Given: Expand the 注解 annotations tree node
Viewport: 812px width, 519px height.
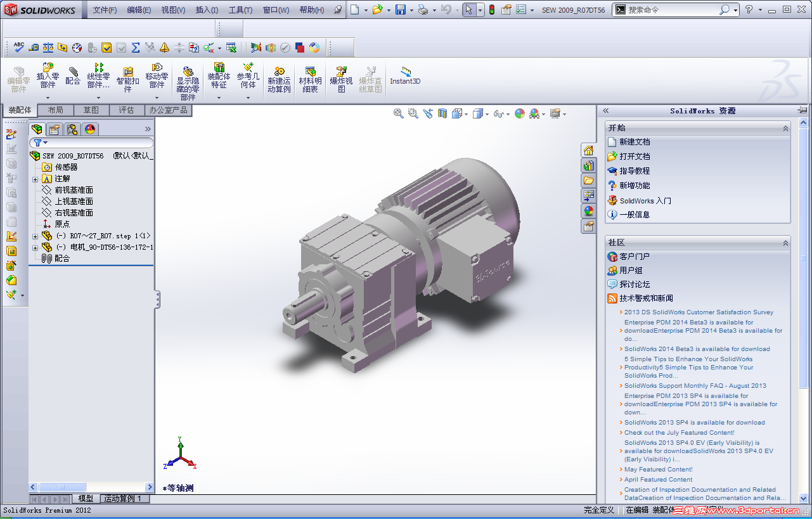Looking at the screenshot, I should [x=35, y=179].
